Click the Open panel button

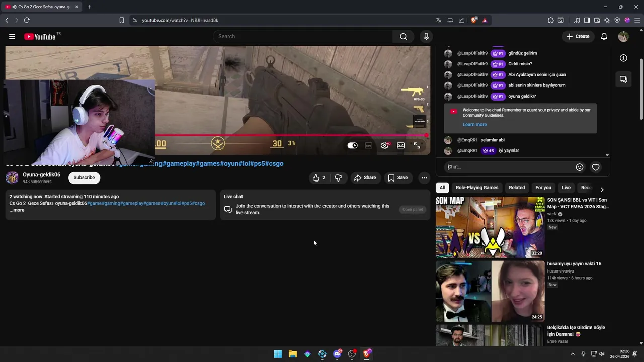tap(413, 209)
